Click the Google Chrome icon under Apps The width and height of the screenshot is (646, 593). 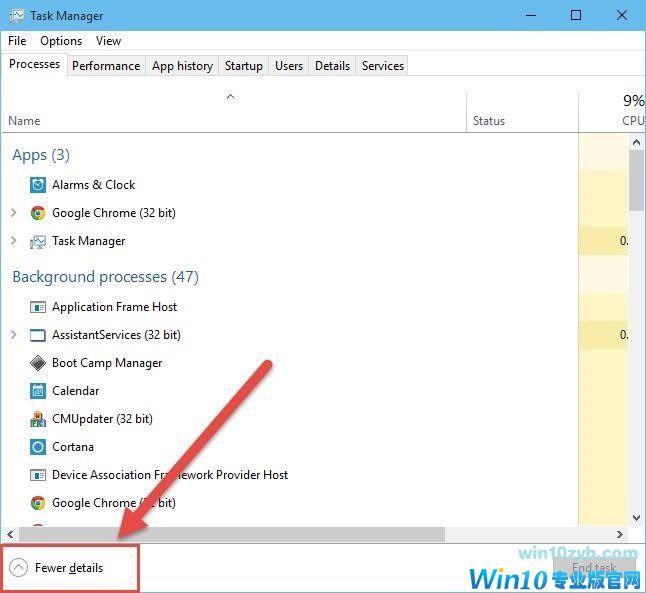pyautogui.click(x=38, y=213)
